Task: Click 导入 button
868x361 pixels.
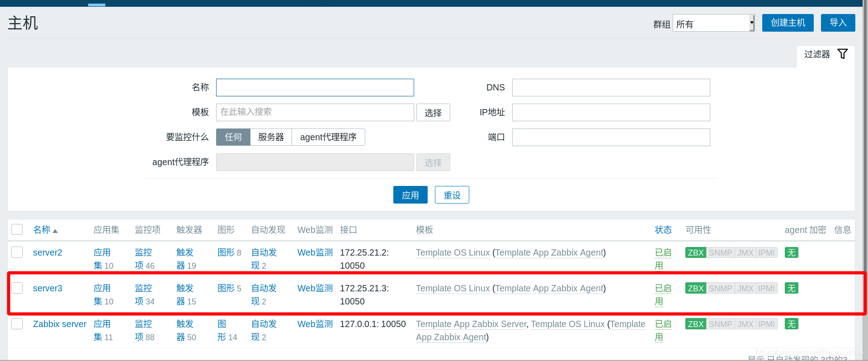Action: [x=838, y=23]
